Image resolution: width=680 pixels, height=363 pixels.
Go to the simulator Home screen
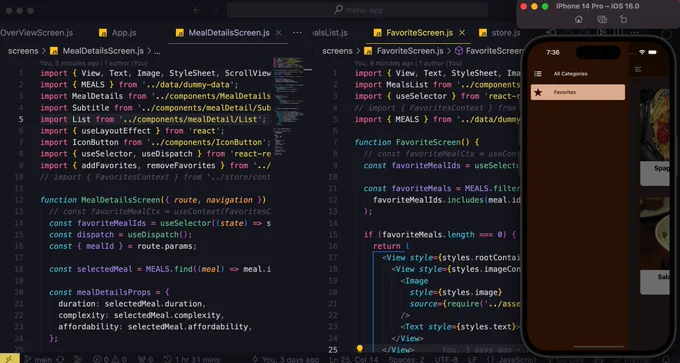(x=579, y=20)
